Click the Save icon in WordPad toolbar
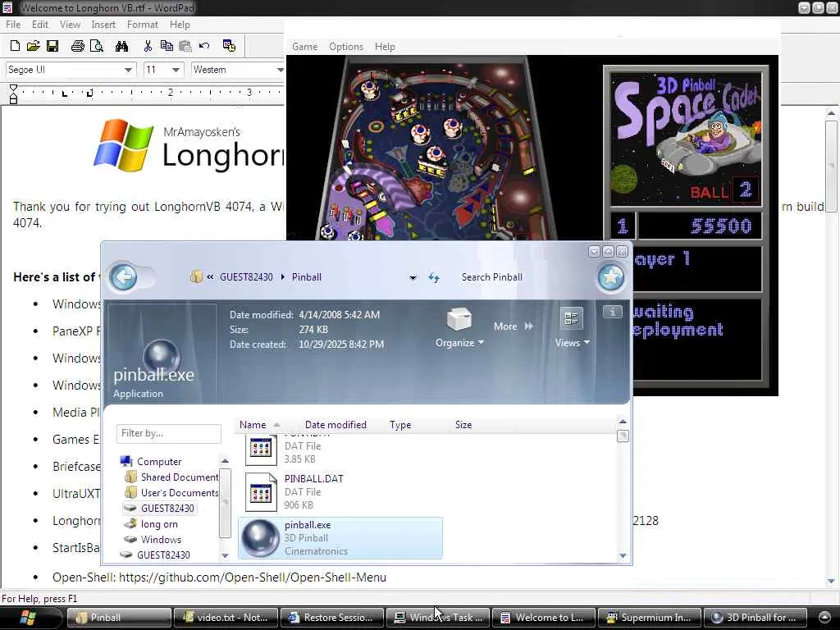Viewport: 840px width, 630px height. [52, 46]
